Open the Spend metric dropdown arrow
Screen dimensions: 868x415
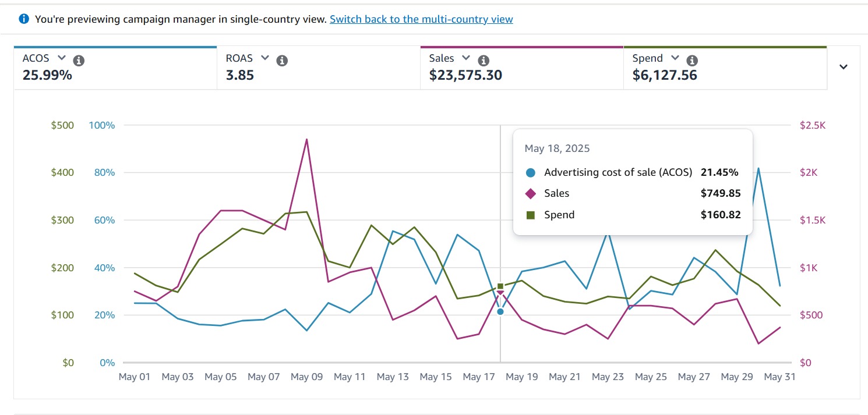click(x=675, y=58)
